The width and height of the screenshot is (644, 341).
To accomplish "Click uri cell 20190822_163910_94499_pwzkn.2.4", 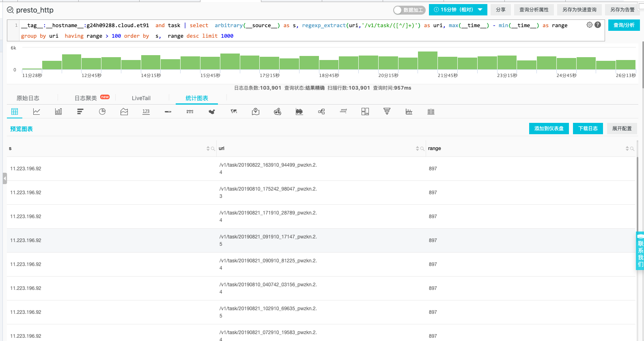I will (x=268, y=169).
